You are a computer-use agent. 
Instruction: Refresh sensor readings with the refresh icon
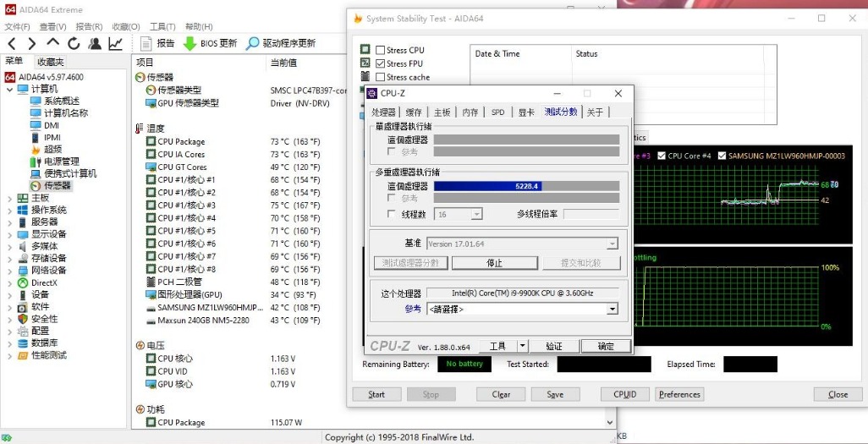[74, 43]
